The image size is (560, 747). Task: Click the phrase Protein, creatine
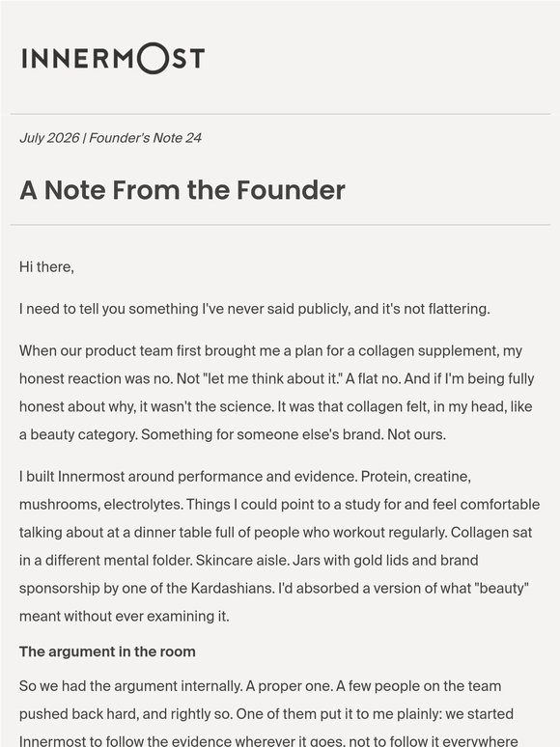[x=415, y=477]
